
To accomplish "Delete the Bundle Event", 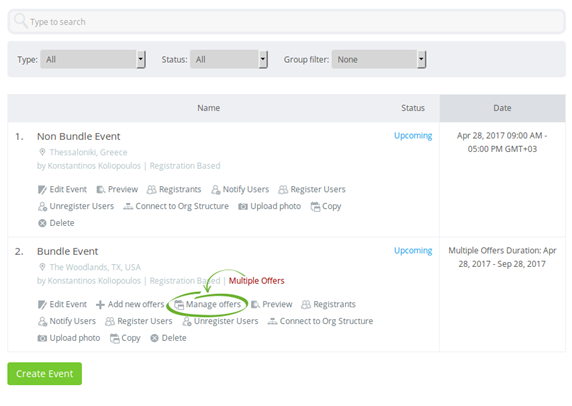I will pyautogui.click(x=168, y=338).
